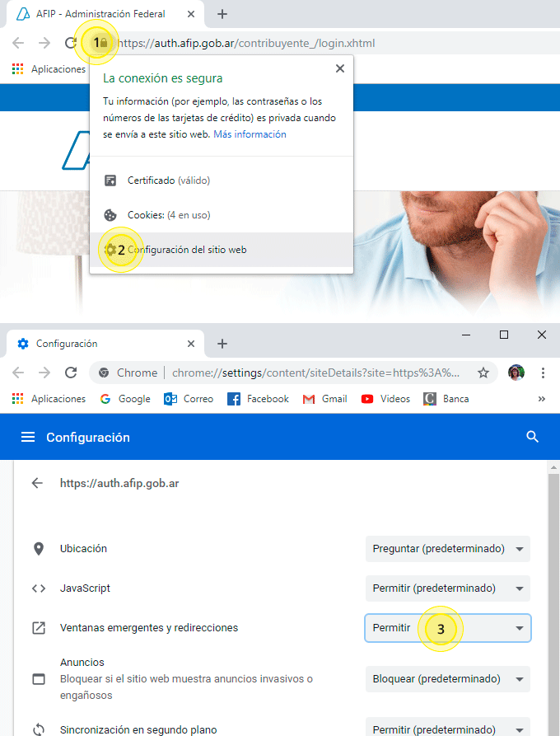Open a new tab next to Configuración
This screenshot has width=560, height=736.
coord(222,344)
